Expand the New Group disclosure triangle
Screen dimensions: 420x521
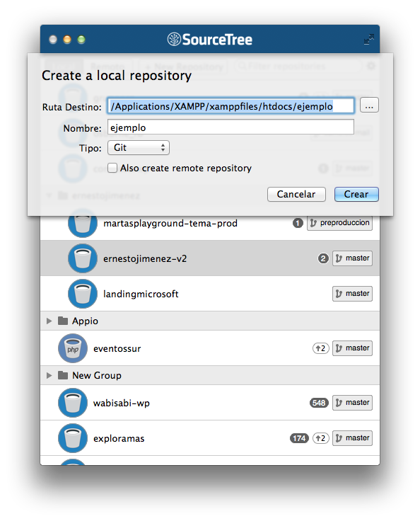click(49, 375)
